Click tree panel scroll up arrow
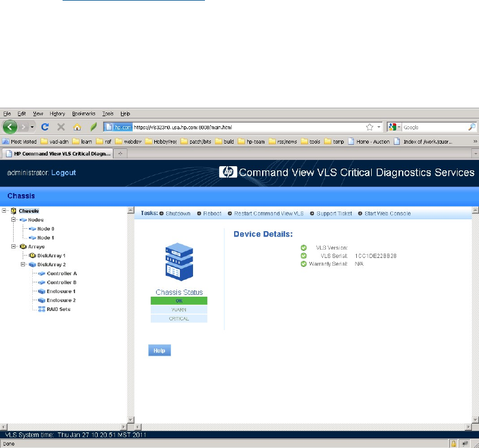 coord(130,210)
